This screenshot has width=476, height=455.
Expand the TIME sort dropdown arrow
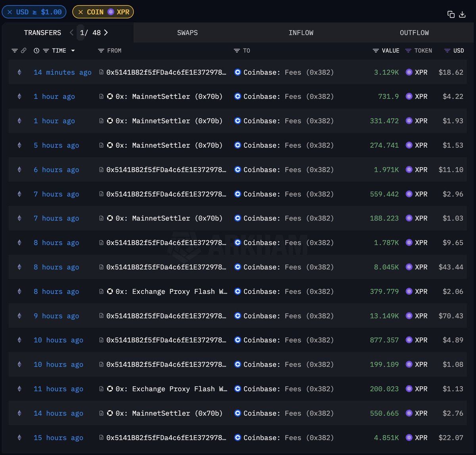(x=73, y=51)
